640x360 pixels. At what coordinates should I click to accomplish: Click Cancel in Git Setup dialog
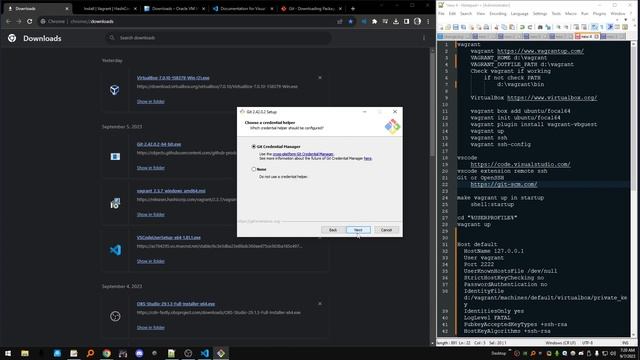386,230
